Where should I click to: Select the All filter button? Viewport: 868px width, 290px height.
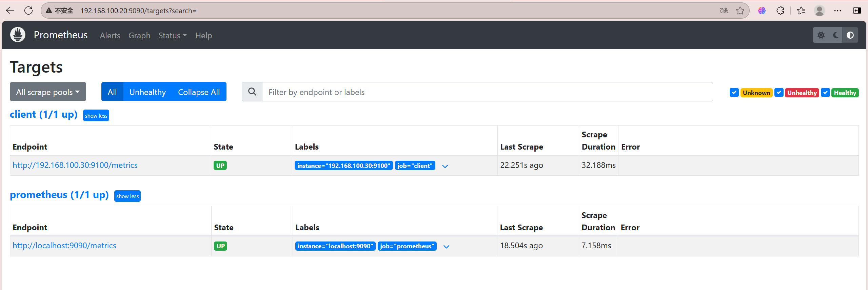[112, 92]
